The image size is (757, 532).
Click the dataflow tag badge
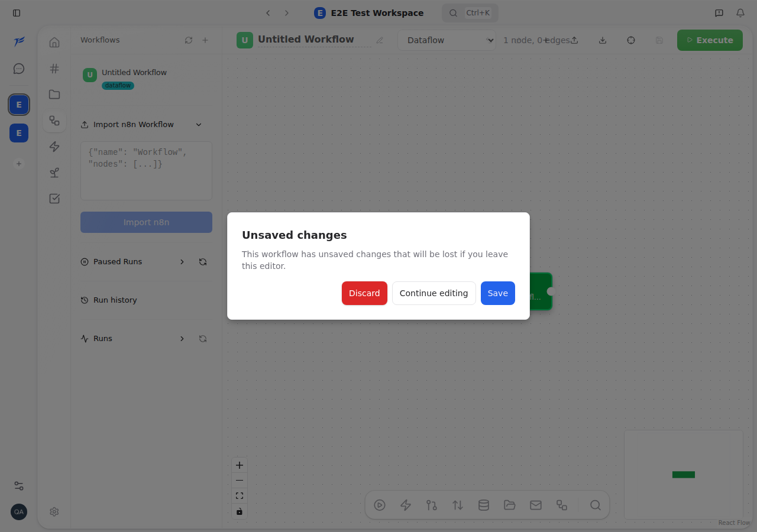(x=118, y=86)
